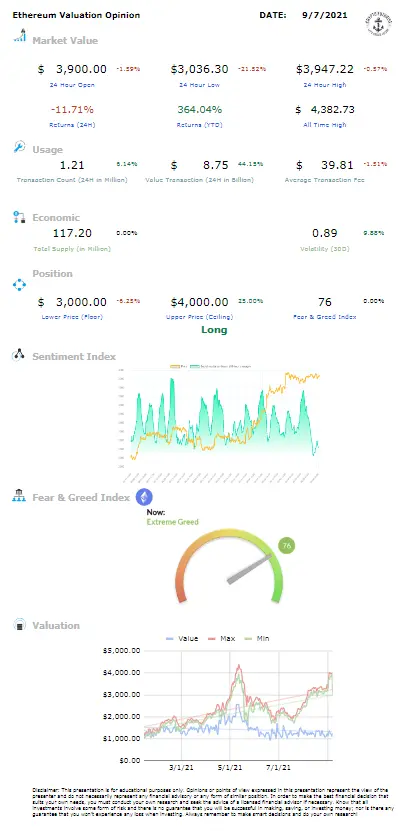Click the Fear & Greed Index label under 76
The height and width of the screenshot is (831, 417).
click(x=324, y=317)
